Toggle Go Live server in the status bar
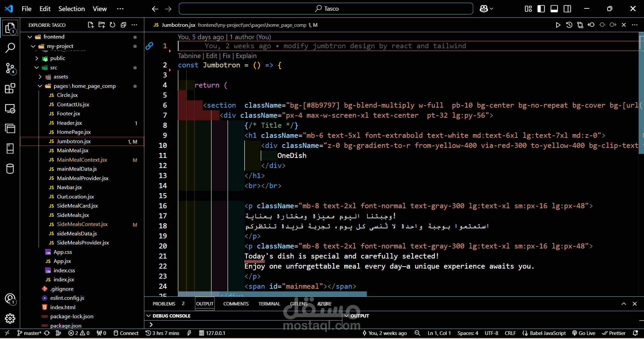This screenshot has width=644, height=339. coord(584,333)
